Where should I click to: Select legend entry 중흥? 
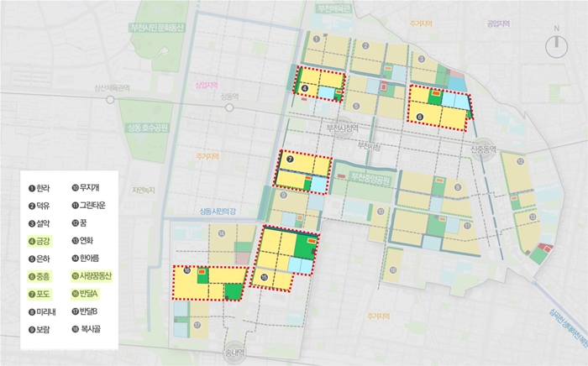(x=39, y=277)
